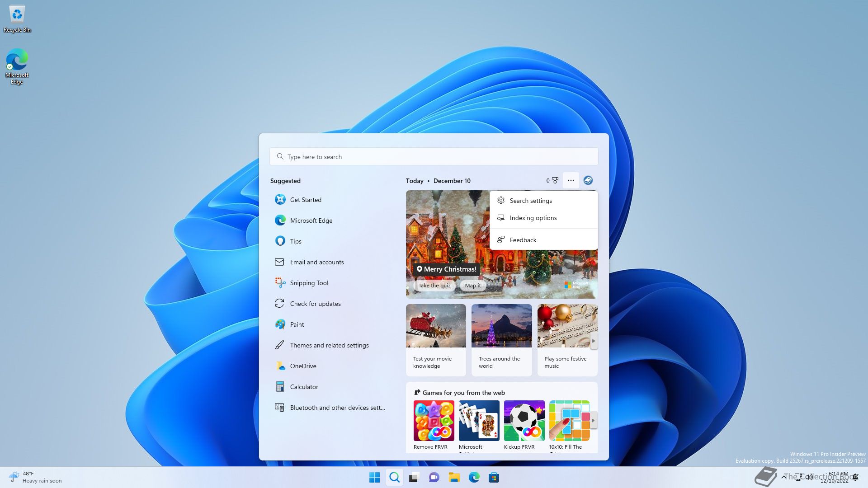Open Email and accounts settings
868x488 pixels.
(x=330, y=262)
